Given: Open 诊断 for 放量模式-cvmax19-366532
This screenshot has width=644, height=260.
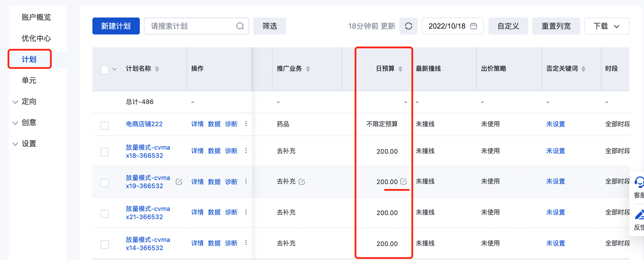Looking at the screenshot, I should tap(231, 181).
